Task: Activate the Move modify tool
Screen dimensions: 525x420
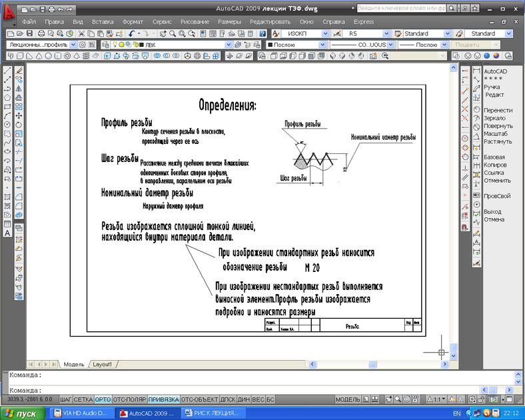Action: (x=19, y=115)
